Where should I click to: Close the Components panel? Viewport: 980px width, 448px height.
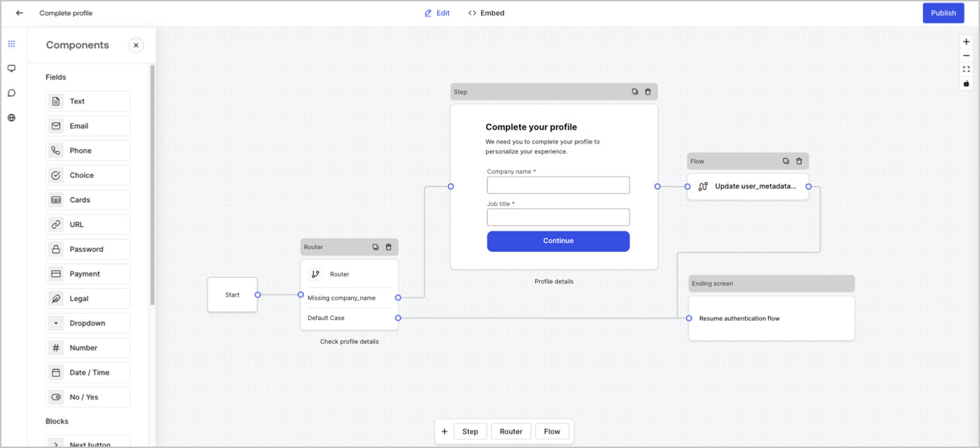click(x=136, y=45)
